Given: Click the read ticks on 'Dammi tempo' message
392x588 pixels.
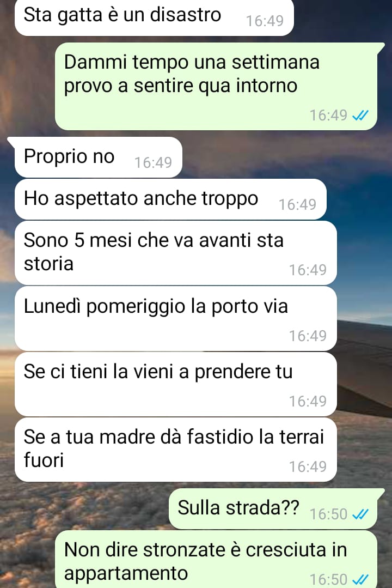Looking at the screenshot, I should pyautogui.click(x=360, y=116).
